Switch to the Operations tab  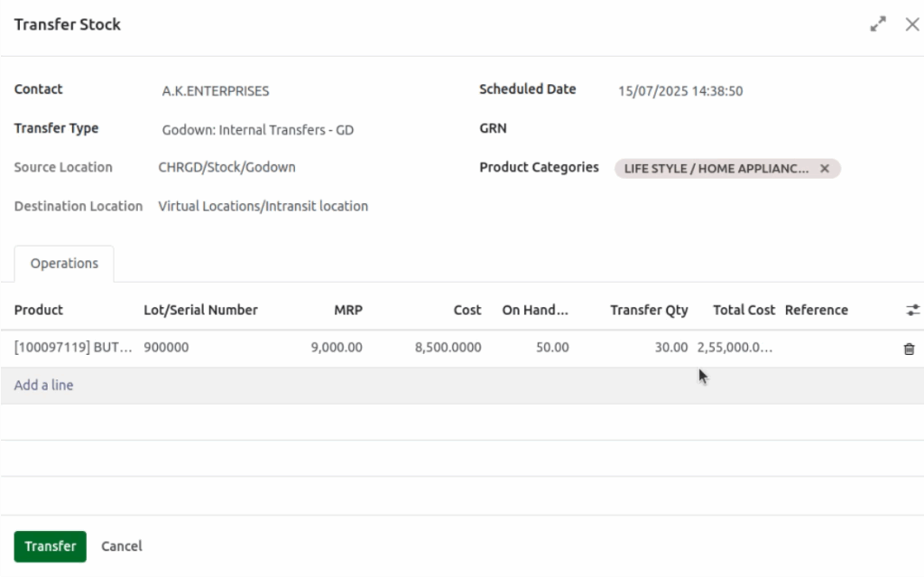tap(63, 263)
